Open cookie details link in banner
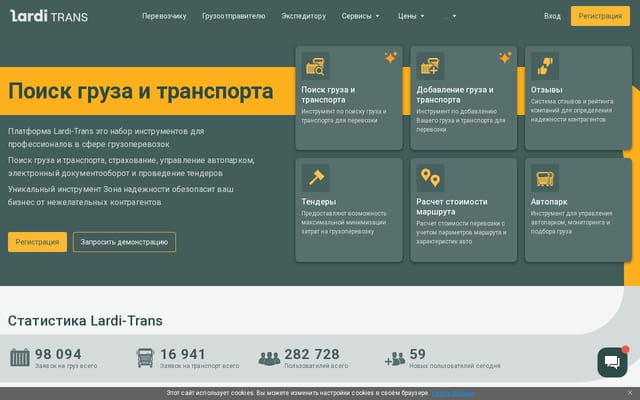 pos(453,393)
